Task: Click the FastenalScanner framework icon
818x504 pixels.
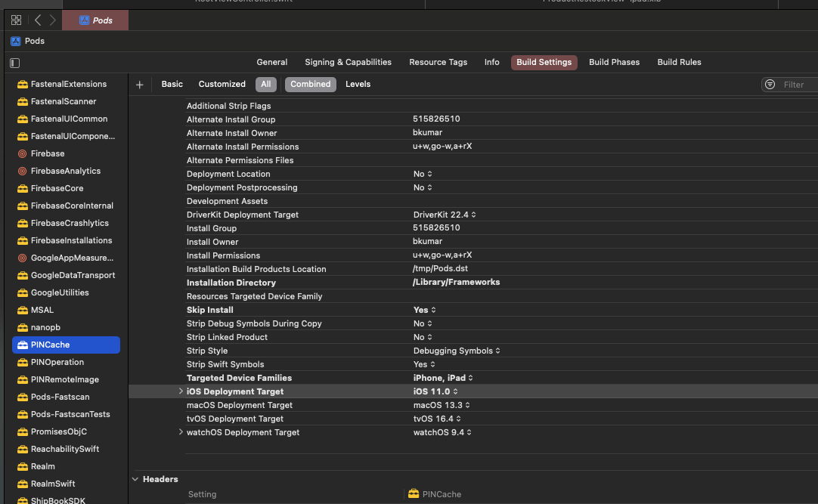Action: point(23,102)
